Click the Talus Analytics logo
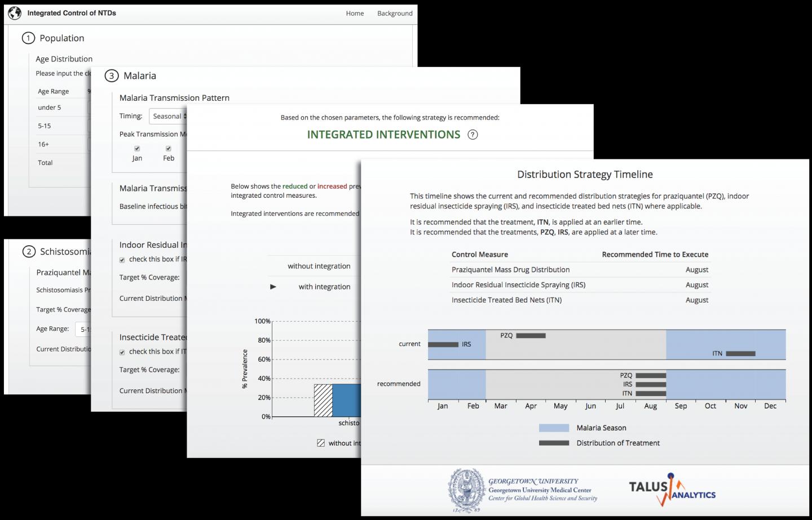This screenshot has width=812, height=520. coord(672,488)
